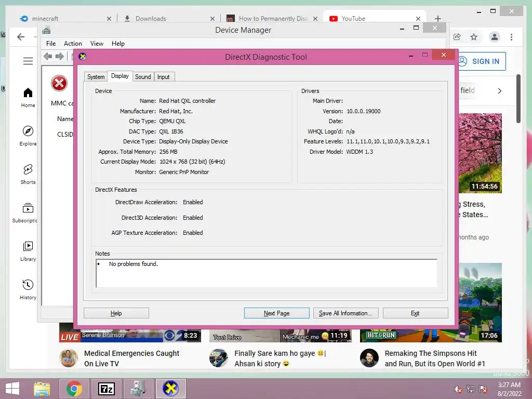Screen dimensions: 532x399
Task: Open Remaking The Simpsons Hit and Run video
Action: tap(435, 358)
